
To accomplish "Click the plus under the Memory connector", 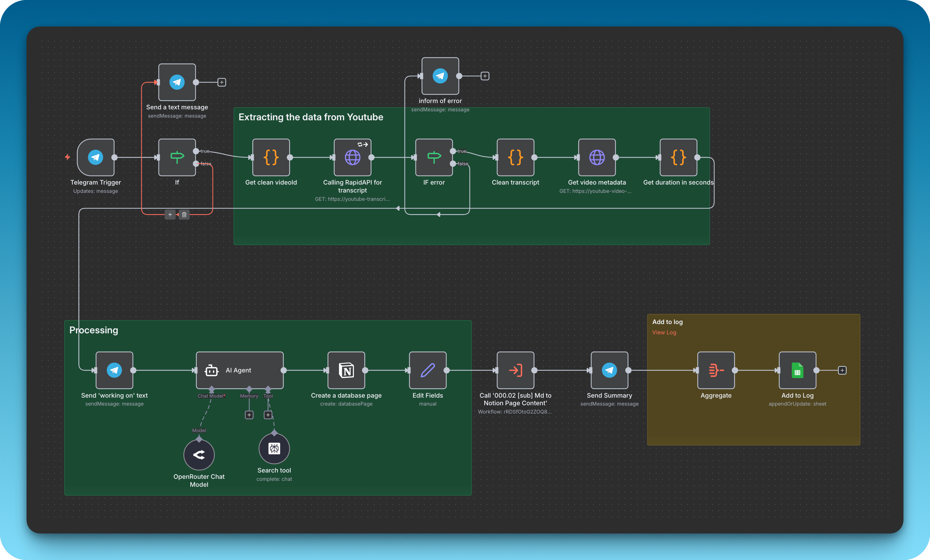I will tap(249, 415).
